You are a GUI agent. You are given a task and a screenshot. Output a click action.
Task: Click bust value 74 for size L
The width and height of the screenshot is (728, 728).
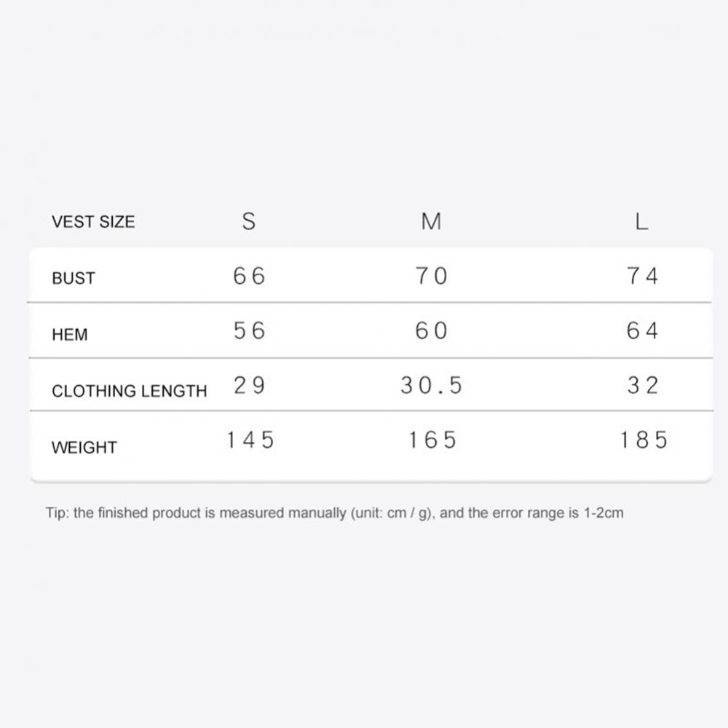point(643,276)
